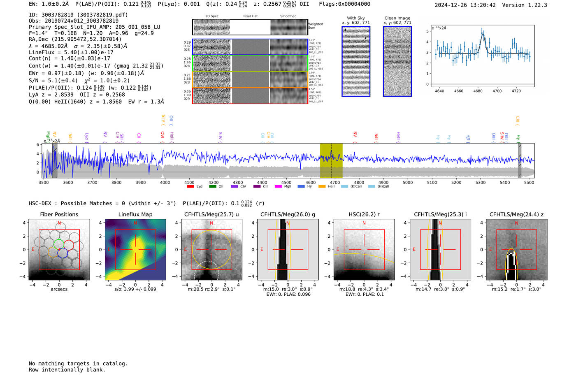Viewport: 576px width, 392px height.
Task: Click the 'm:18.8 re:4.3" s:3.4"' caption
Action: click(364, 289)
